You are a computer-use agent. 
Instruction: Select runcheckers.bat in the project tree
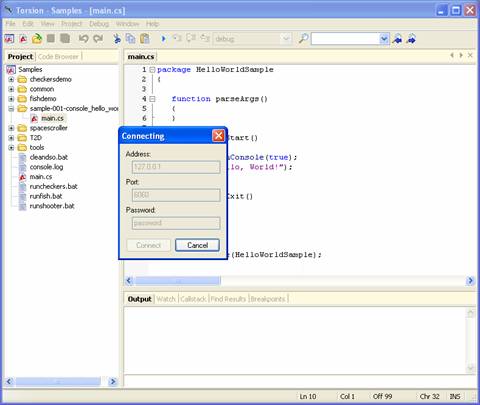(x=53, y=186)
